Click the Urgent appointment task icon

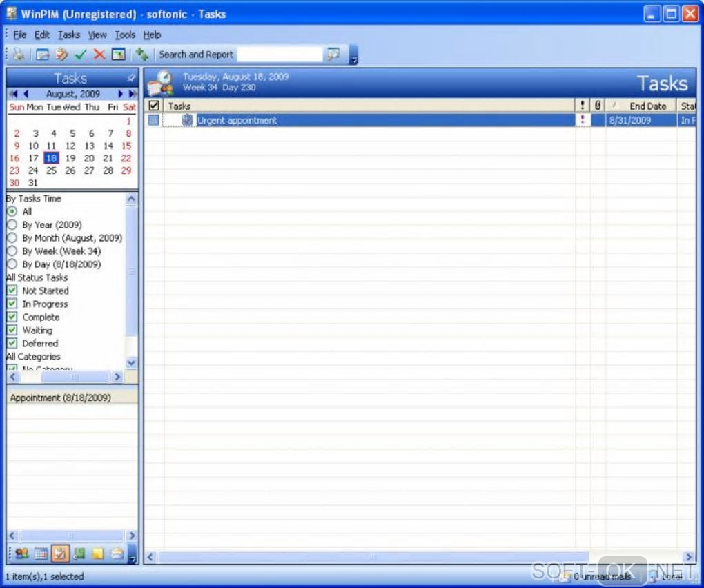coord(187,120)
